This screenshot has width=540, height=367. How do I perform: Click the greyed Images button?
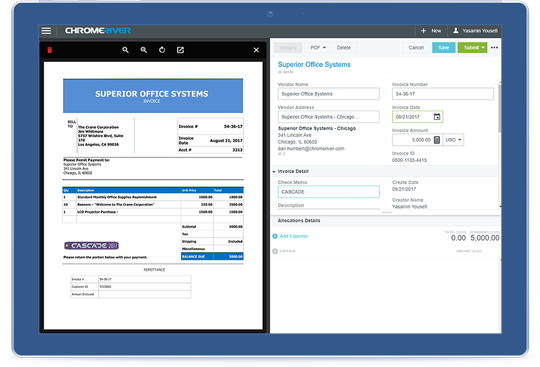tap(288, 48)
